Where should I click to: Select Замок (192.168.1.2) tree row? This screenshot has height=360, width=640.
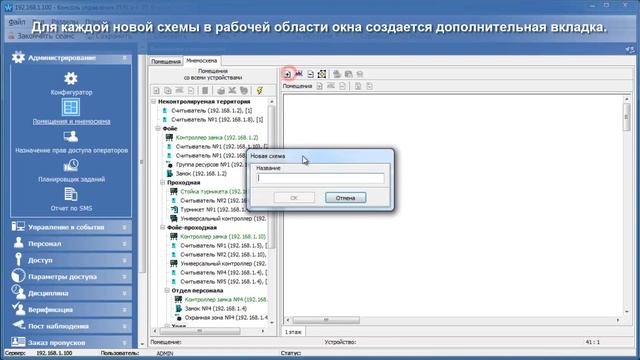[x=201, y=173]
